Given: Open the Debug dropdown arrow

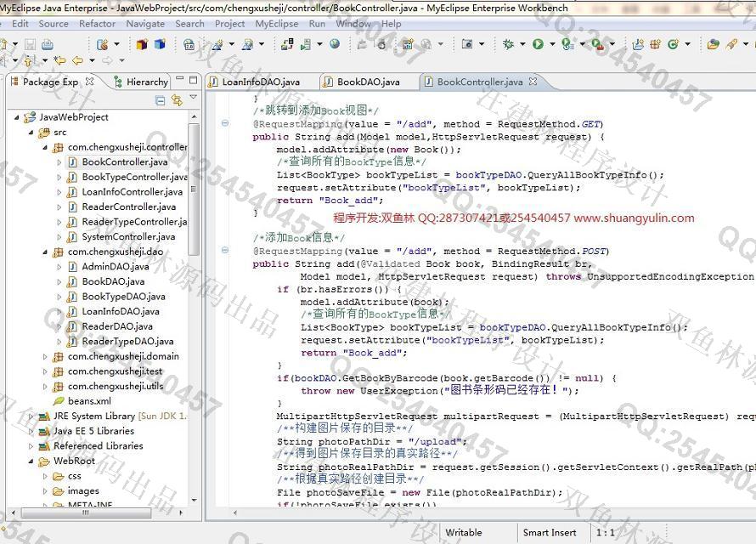Looking at the screenshot, I should tap(522, 44).
